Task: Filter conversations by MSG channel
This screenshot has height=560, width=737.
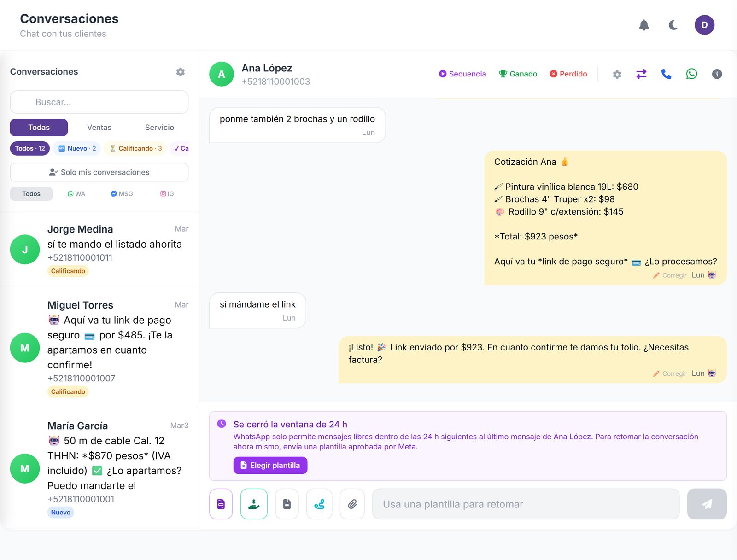Action: click(122, 194)
